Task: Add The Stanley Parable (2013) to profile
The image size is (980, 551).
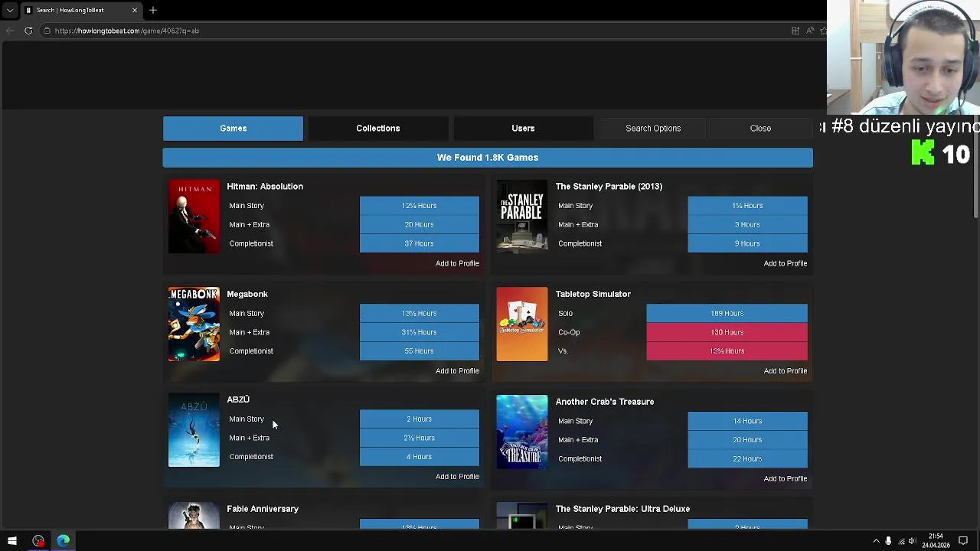Action: tap(785, 263)
